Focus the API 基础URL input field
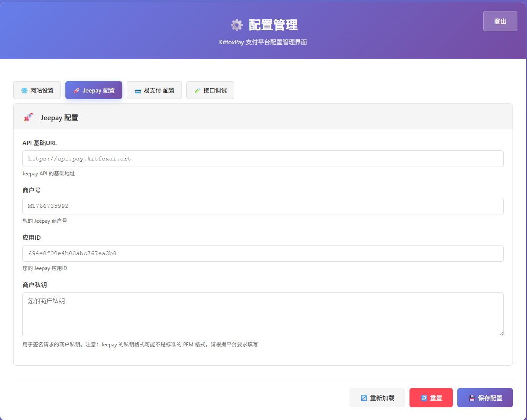 pos(263,159)
